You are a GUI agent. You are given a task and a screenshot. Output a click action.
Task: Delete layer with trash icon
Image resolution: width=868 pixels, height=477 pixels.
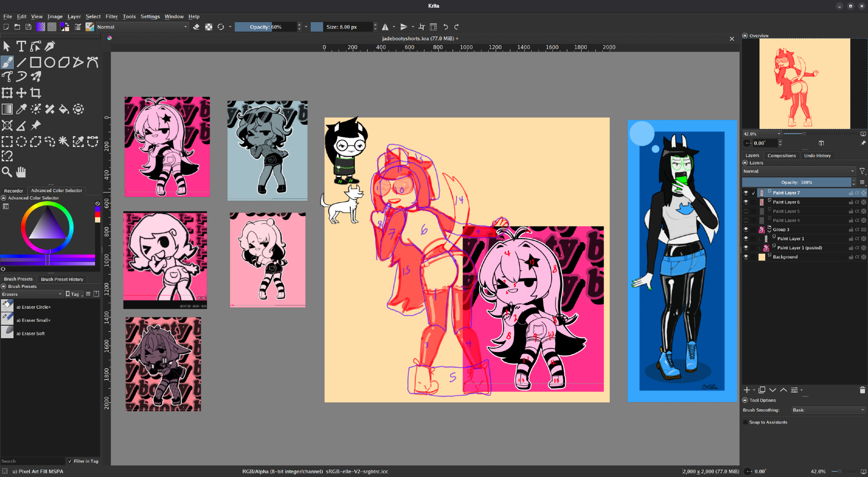click(862, 390)
